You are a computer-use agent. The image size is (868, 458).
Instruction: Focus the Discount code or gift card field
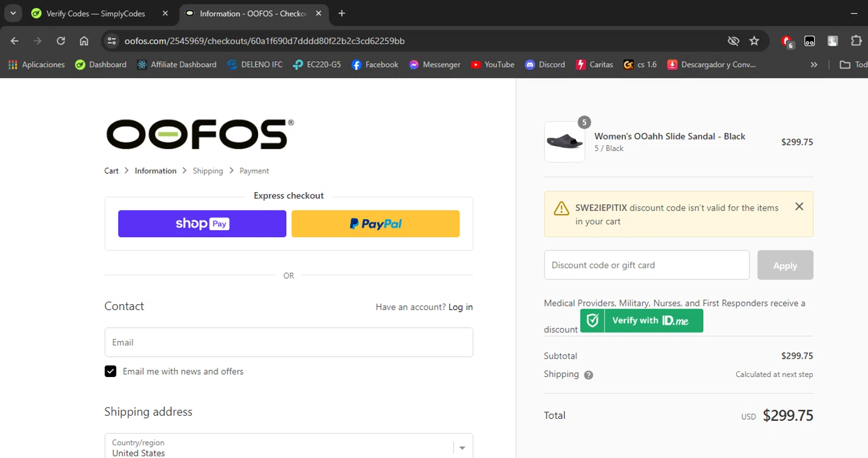(647, 265)
